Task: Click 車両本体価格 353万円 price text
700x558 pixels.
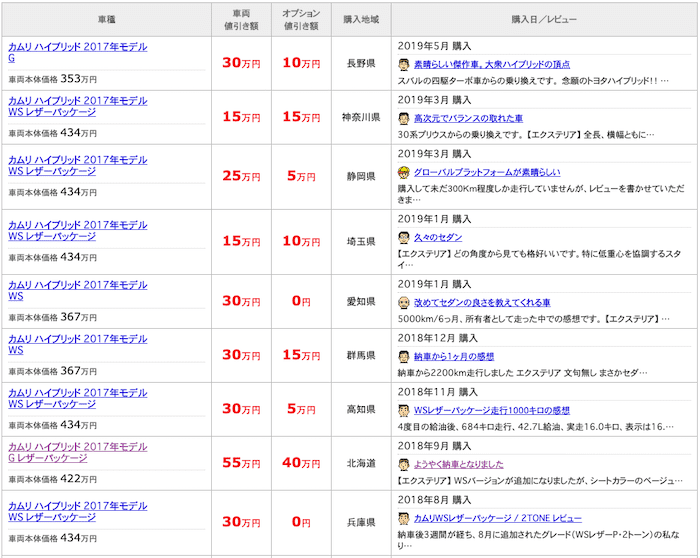Action: coord(53,79)
